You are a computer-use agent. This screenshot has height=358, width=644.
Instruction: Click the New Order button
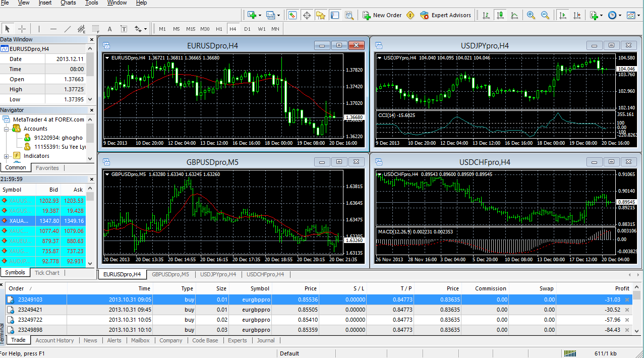pyautogui.click(x=382, y=15)
